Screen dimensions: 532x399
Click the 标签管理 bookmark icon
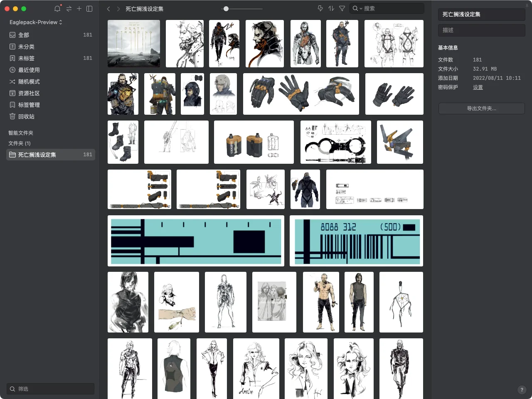[12, 105]
